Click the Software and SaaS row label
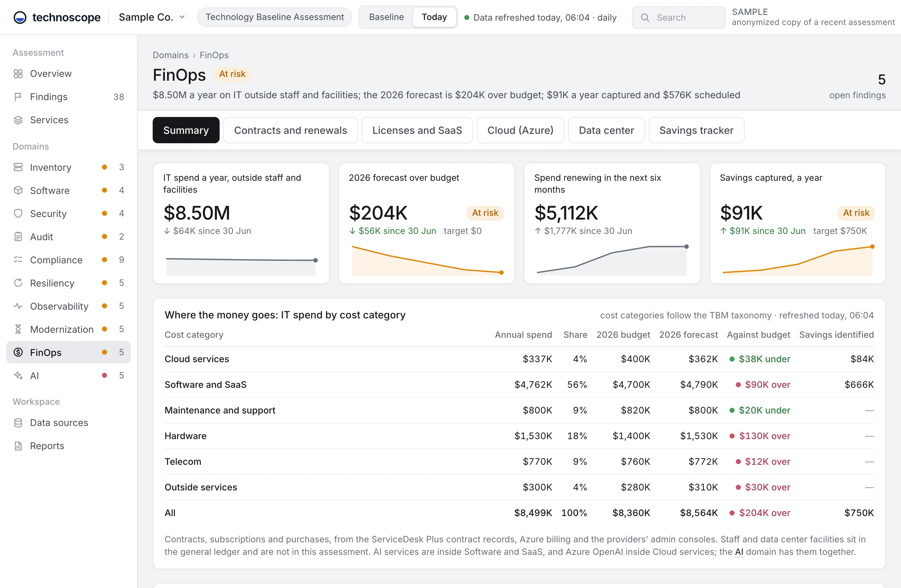Image resolution: width=901 pixels, height=588 pixels. [x=205, y=384]
